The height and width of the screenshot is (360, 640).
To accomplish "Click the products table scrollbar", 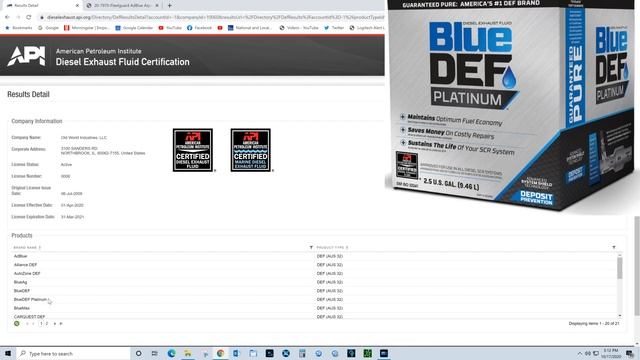I will point(620,269).
